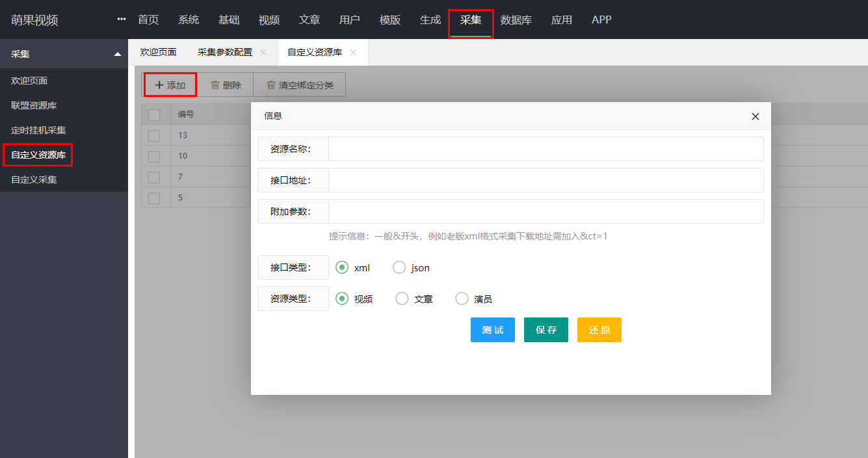Click the yellow 还原 button
This screenshot has height=458, width=868.
(599, 330)
